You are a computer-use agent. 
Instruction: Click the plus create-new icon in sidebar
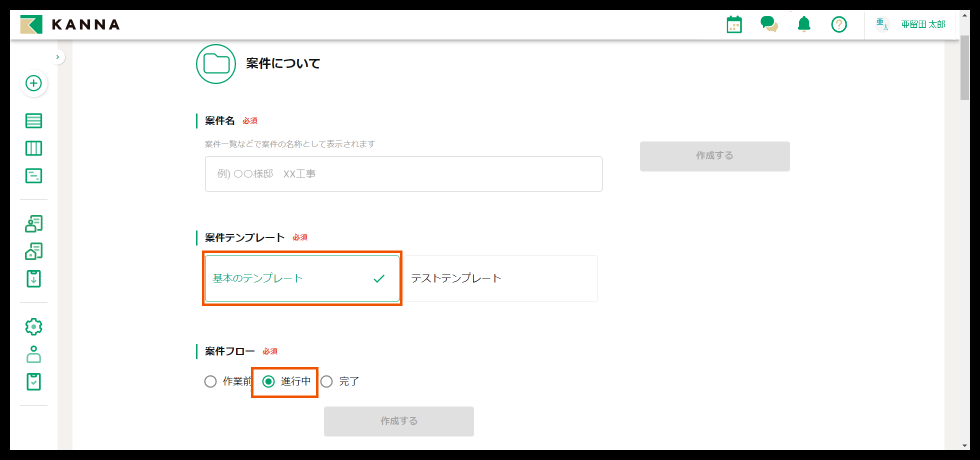pyautogui.click(x=33, y=83)
